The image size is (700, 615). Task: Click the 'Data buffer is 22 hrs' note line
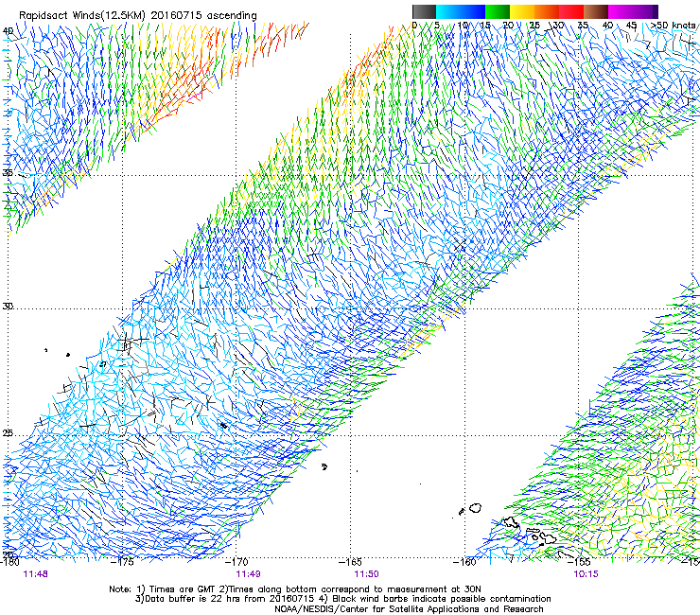[342, 599]
